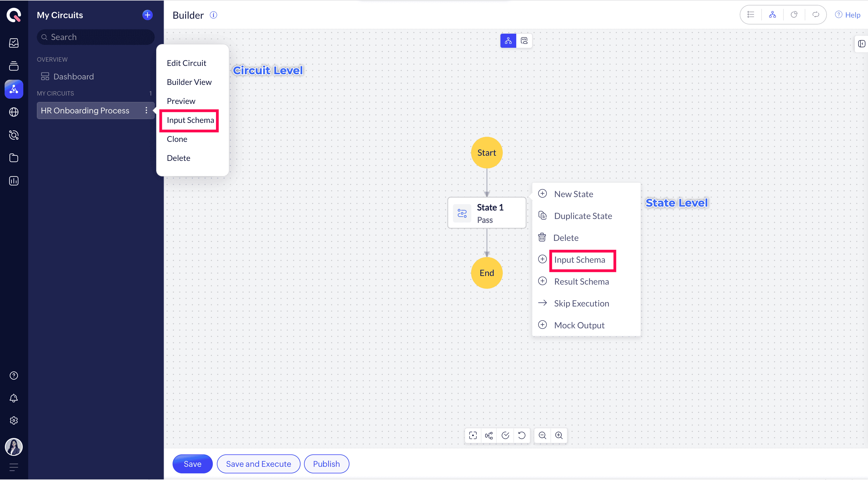Open notifications bell in sidebar
The image size is (868, 480).
[x=14, y=398]
